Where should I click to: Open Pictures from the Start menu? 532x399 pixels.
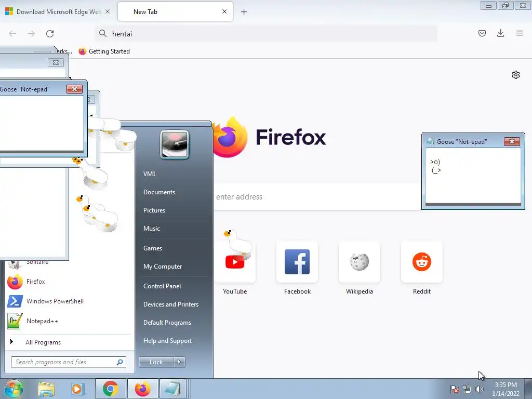coord(154,210)
